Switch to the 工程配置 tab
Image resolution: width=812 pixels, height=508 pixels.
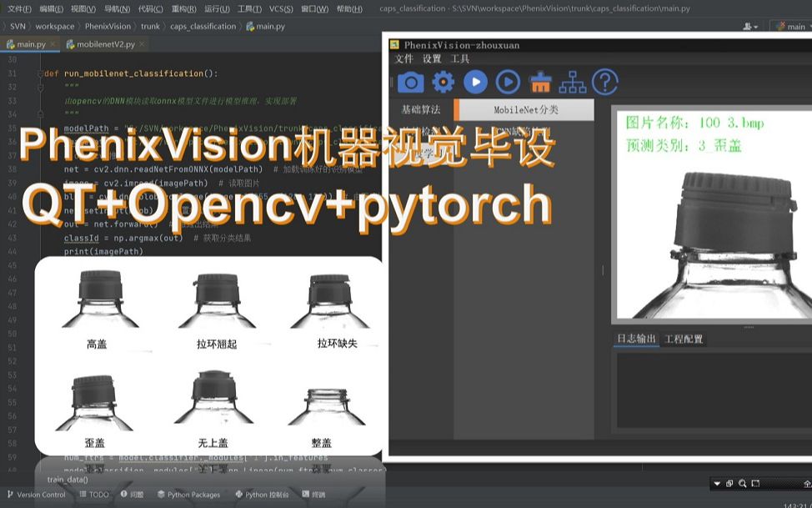684,339
